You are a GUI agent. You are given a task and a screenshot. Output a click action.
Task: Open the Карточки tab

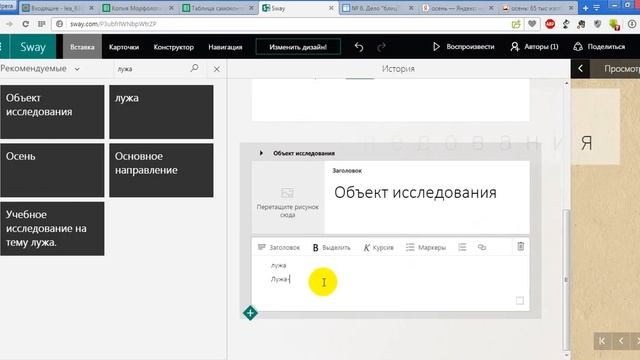(x=124, y=47)
